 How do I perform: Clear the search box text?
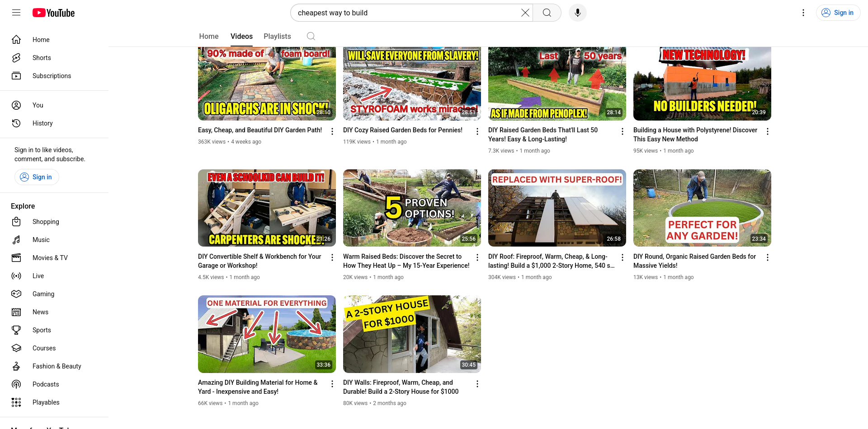click(525, 13)
